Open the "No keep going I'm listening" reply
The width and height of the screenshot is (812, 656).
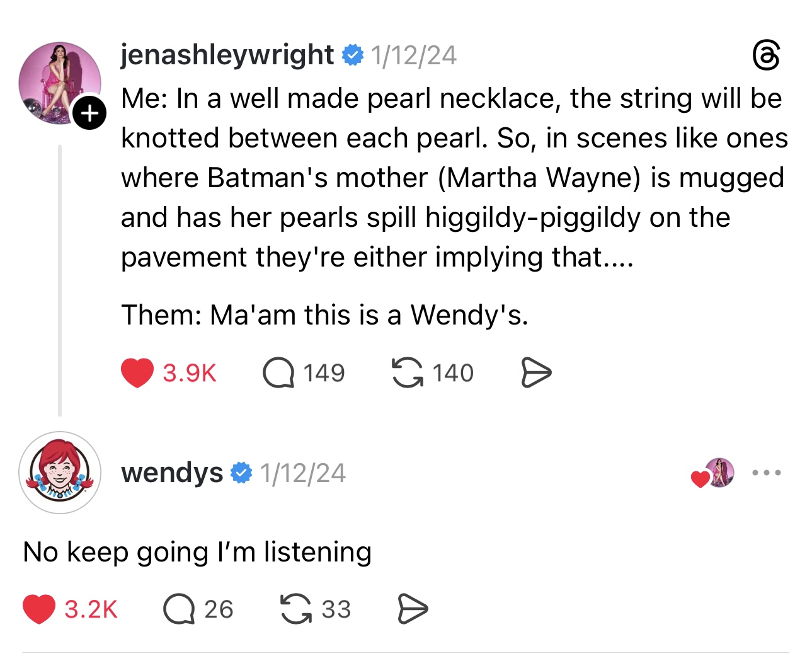(197, 552)
